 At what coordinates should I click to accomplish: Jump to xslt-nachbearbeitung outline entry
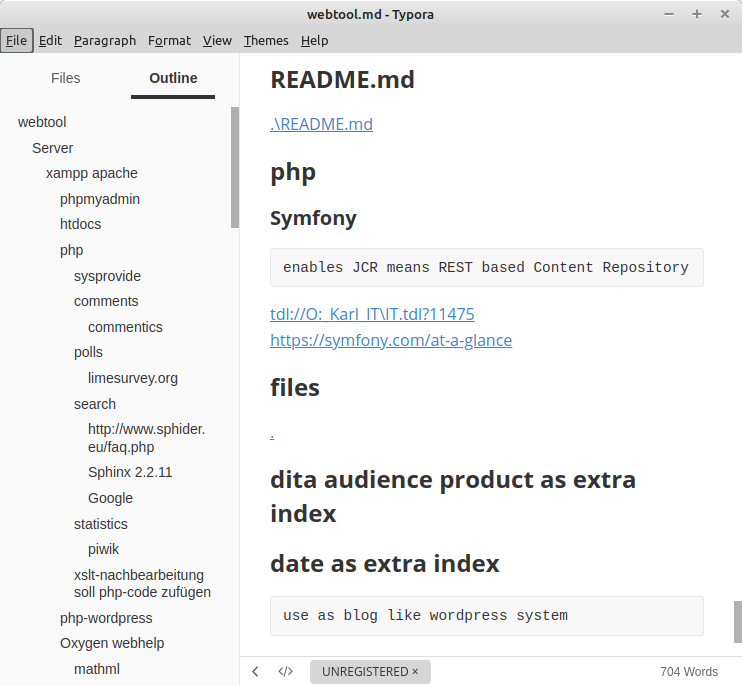pos(142,583)
